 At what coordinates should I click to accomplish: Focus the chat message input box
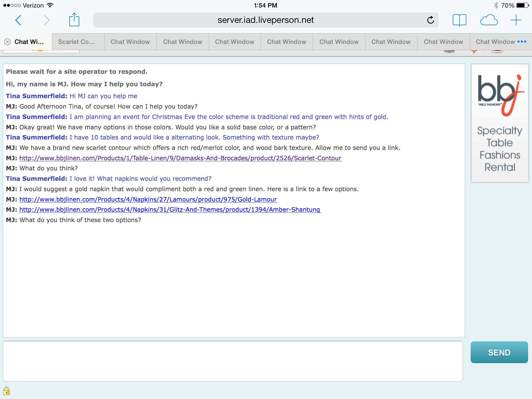coord(233,361)
